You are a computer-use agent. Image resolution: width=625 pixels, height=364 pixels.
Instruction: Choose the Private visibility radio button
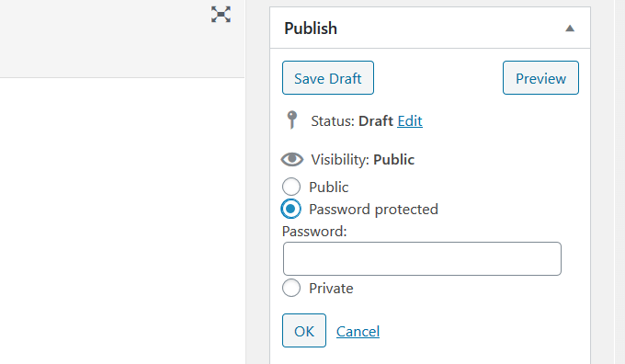tap(291, 288)
